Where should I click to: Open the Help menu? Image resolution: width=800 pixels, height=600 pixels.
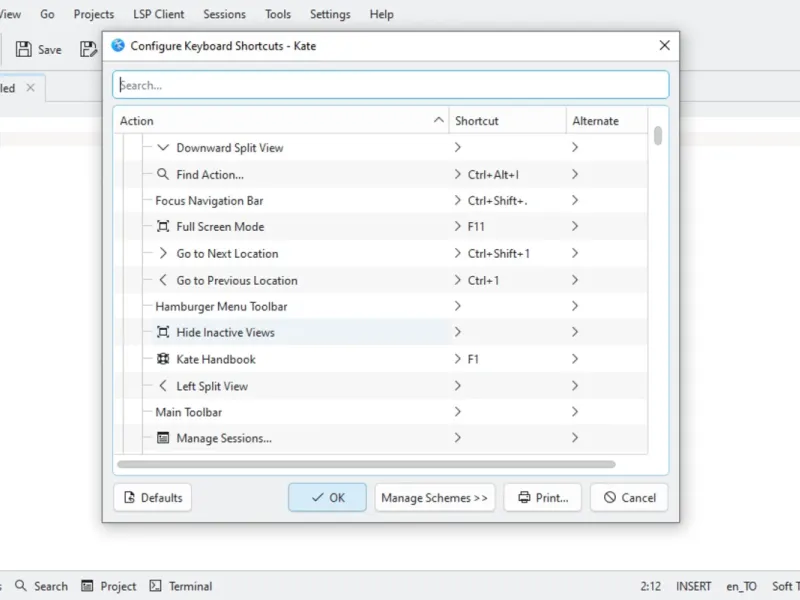pos(382,14)
